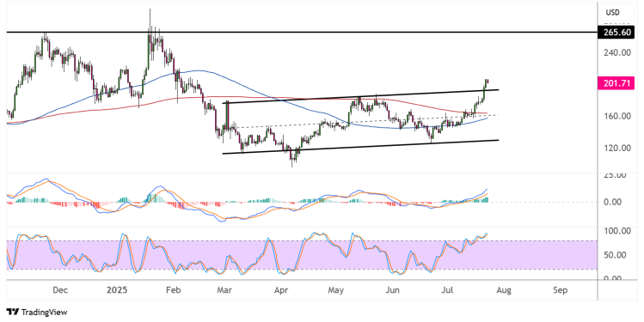Select the Mar label on time axis

(x=224, y=290)
